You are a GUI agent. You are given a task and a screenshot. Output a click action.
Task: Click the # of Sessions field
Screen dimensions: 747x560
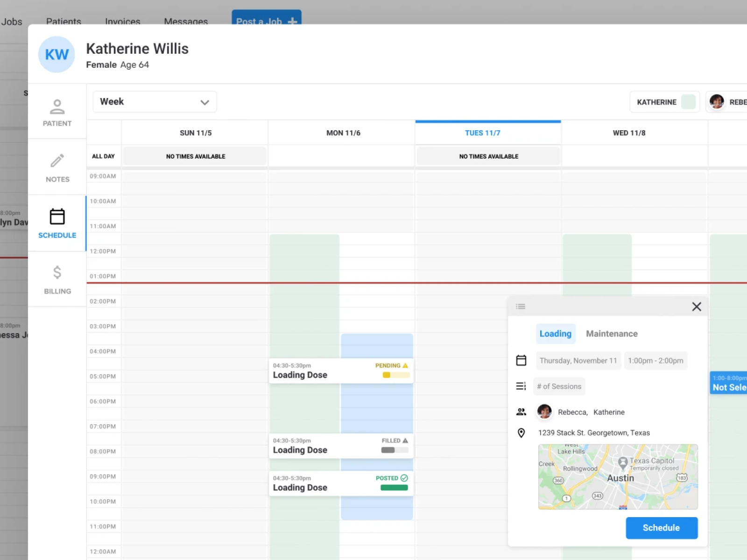559,386
